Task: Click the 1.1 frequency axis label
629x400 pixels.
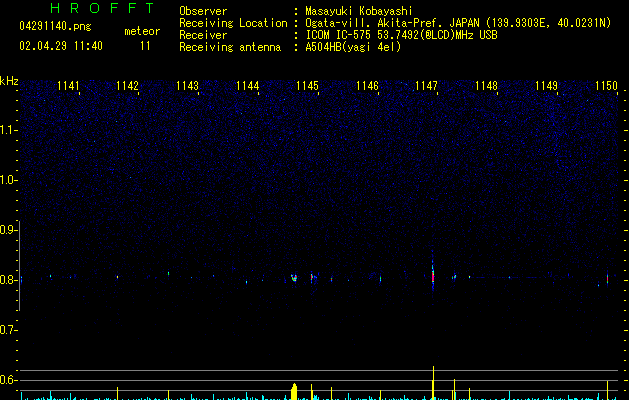Action: click(8, 130)
